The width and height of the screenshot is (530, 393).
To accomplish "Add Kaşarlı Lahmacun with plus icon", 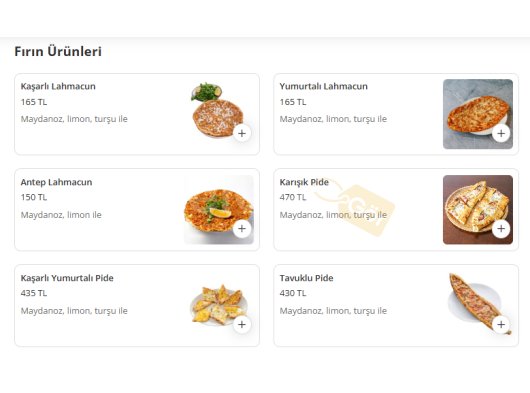I will (242, 133).
